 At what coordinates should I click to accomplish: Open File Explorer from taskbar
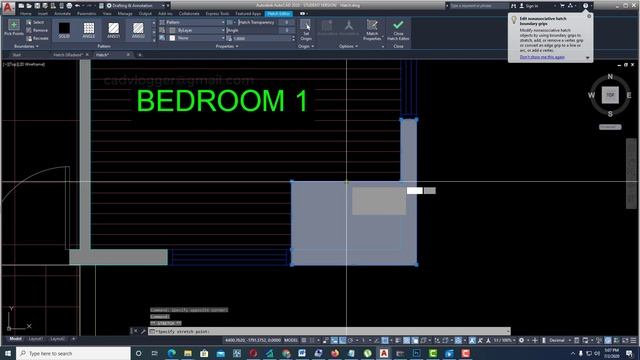(x=188, y=353)
